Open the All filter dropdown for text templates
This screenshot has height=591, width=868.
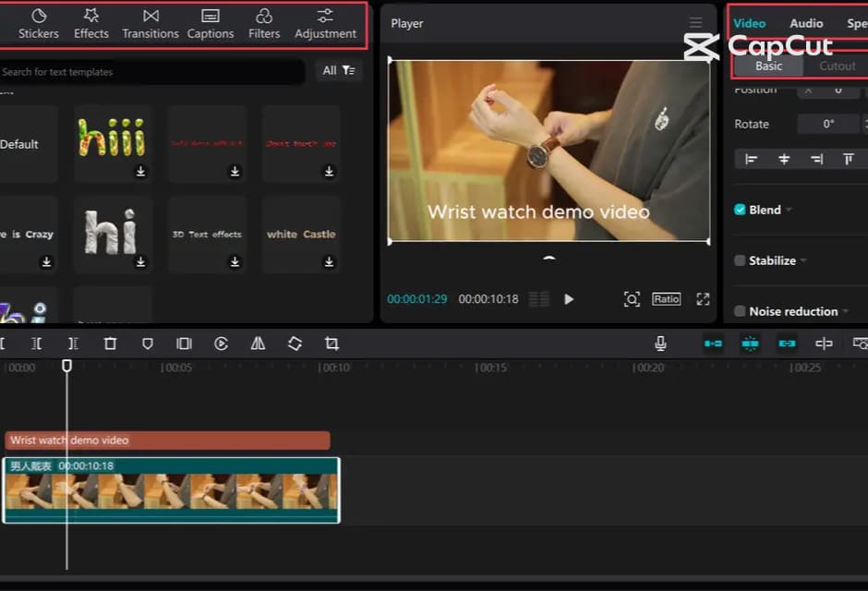click(x=338, y=69)
